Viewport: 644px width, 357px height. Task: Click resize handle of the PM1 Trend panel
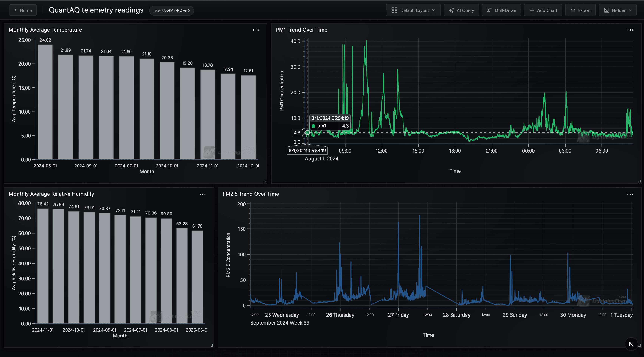pyautogui.click(x=640, y=181)
